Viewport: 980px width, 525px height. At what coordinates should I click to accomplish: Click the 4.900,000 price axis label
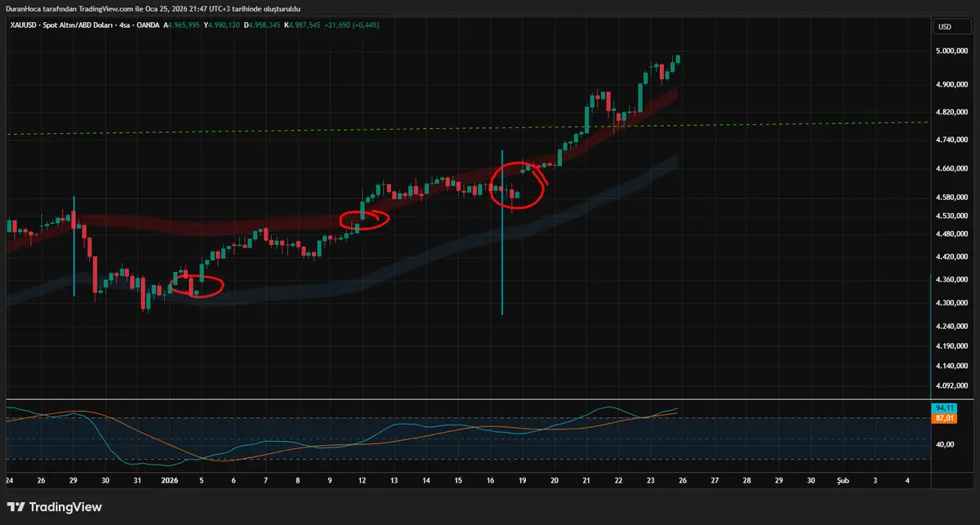coord(953,85)
